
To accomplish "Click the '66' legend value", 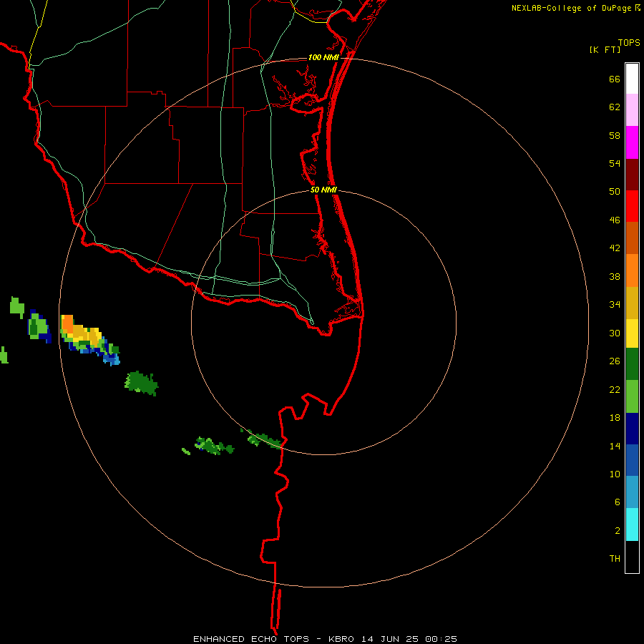I will 615,79.
